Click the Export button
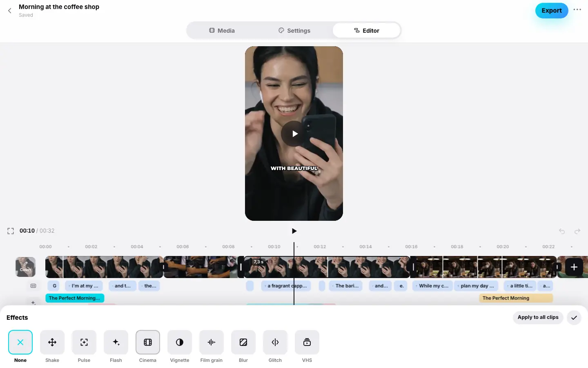The width and height of the screenshot is (588, 368). coord(552,11)
